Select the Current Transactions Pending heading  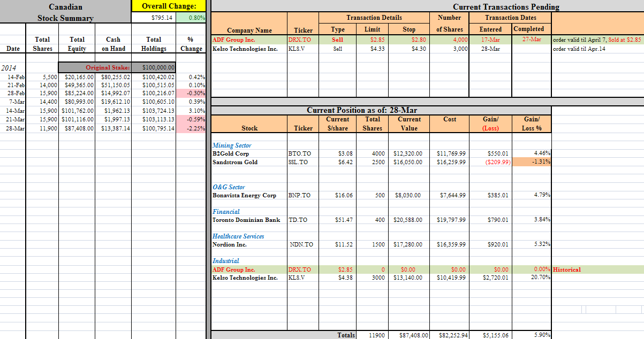[x=506, y=6]
